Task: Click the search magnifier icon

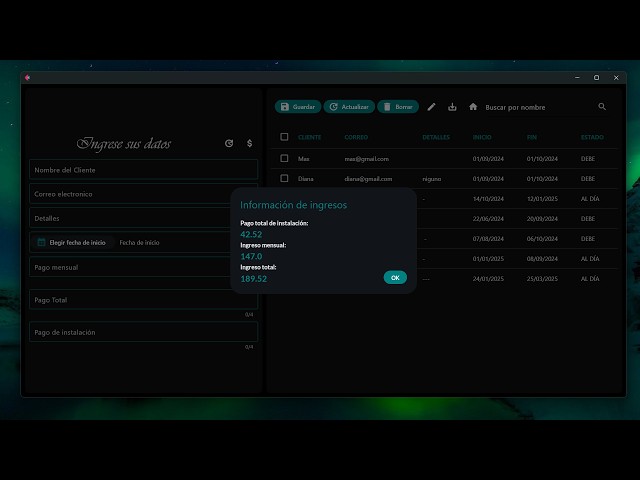Action: pyautogui.click(x=602, y=107)
